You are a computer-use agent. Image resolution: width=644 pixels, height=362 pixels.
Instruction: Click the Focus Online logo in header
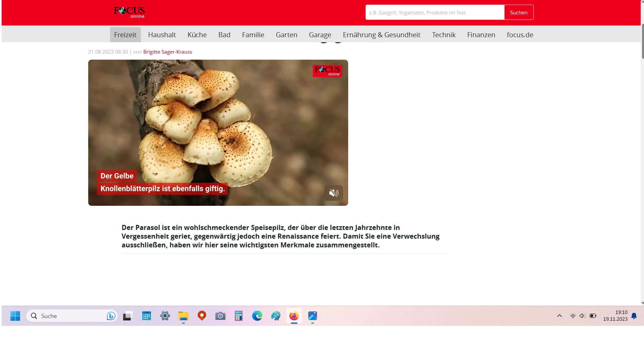click(x=129, y=12)
